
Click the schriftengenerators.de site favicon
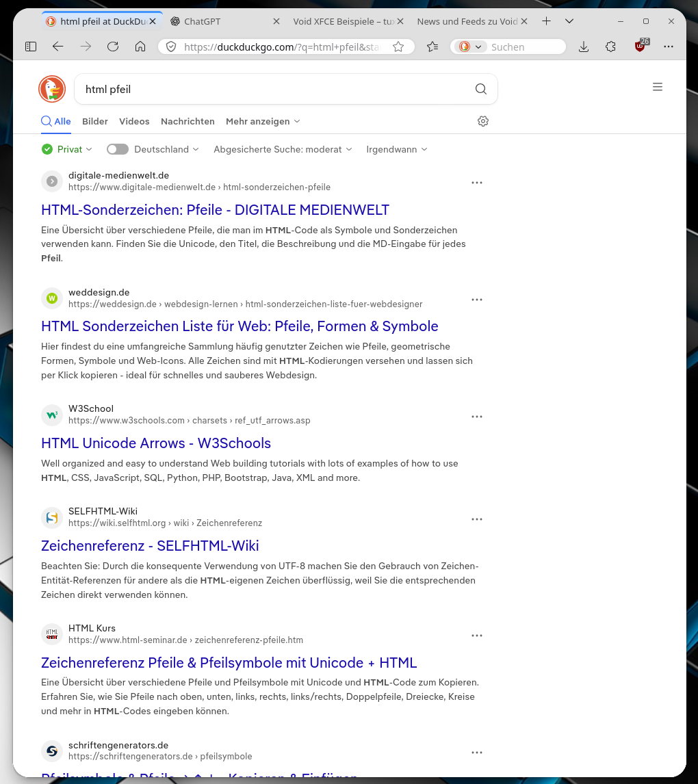pos(52,751)
